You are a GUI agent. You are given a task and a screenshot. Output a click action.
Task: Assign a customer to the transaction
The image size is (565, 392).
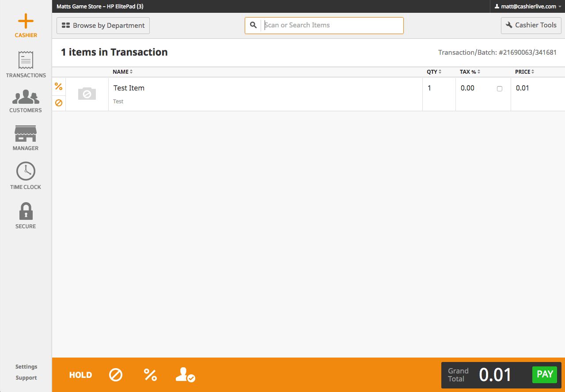click(x=185, y=376)
